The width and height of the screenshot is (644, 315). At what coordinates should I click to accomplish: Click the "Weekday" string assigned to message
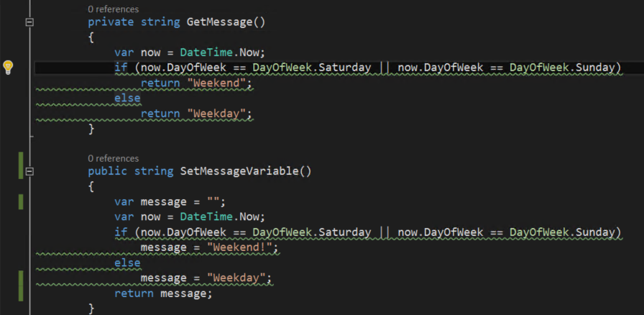(238, 278)
